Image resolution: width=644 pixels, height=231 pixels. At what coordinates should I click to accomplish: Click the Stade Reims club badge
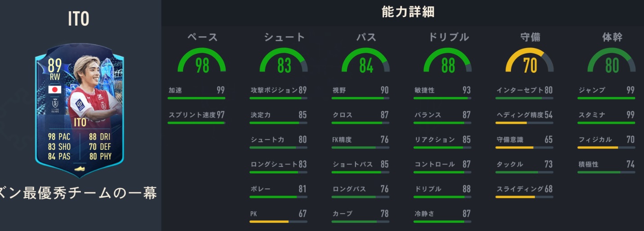pos(55,106)
